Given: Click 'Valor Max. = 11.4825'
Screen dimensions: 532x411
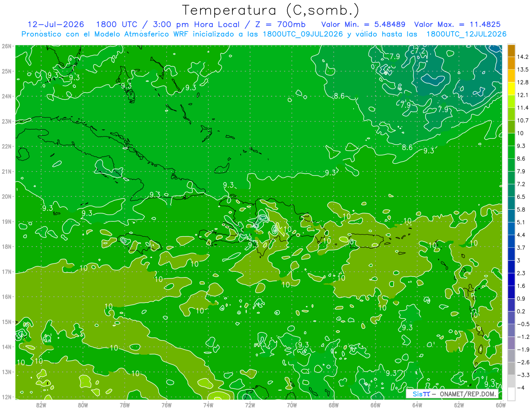Looking at the screenshot, I should click(x=458, y=24).
